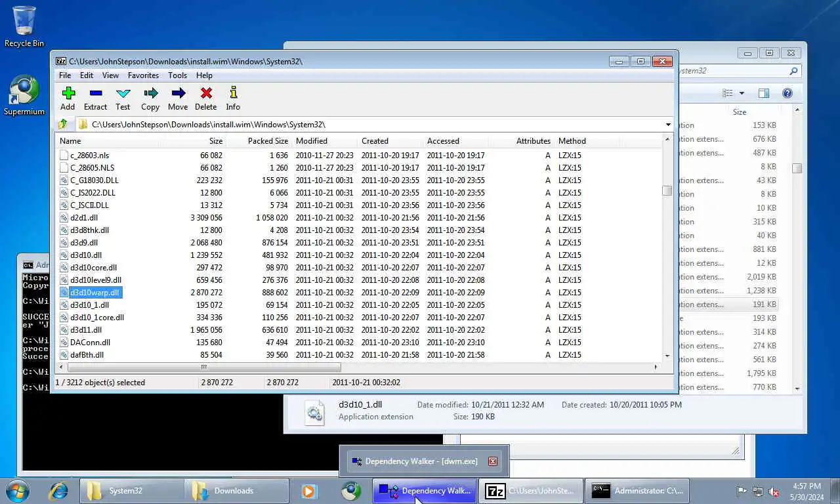The height and width of the screenshot is (504, 840).
Task: Open the View menu
Action: click(110, 75)
